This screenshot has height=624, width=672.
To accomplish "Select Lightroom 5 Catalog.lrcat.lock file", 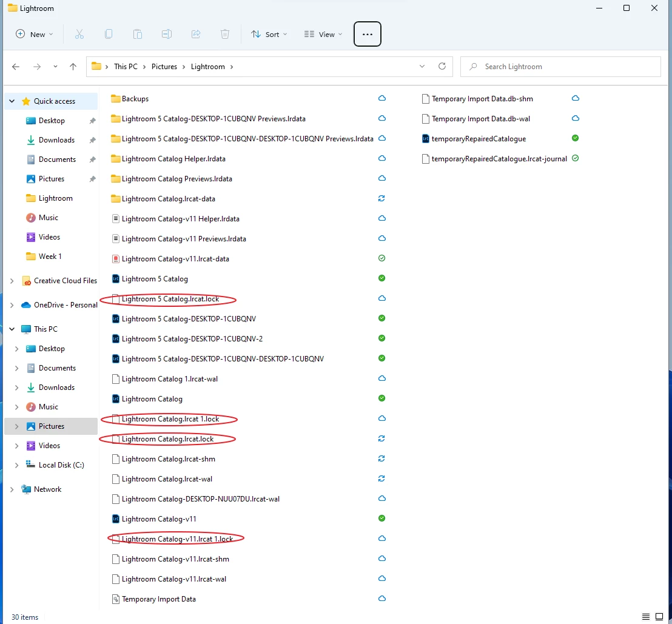I will (170, 299).
